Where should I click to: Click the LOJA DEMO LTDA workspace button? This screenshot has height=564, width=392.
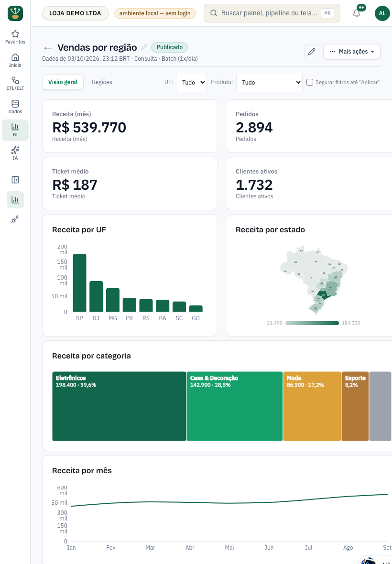coord(75,13)
